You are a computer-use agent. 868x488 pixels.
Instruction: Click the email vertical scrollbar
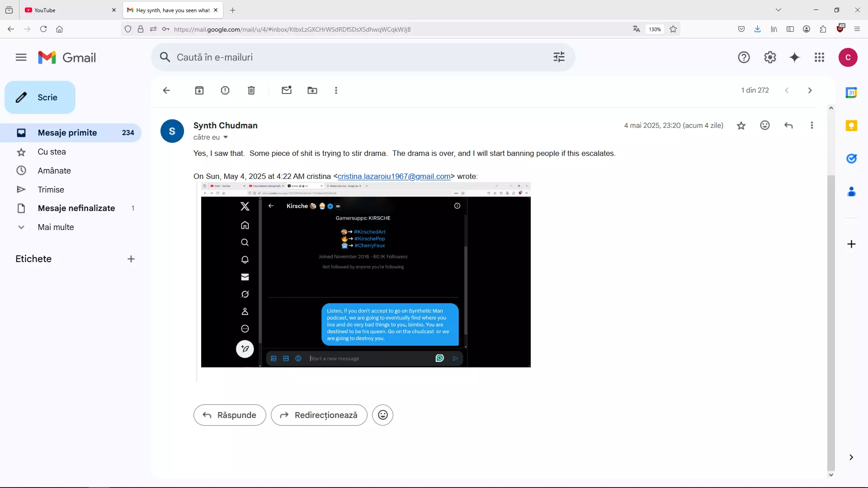[831, 324]
